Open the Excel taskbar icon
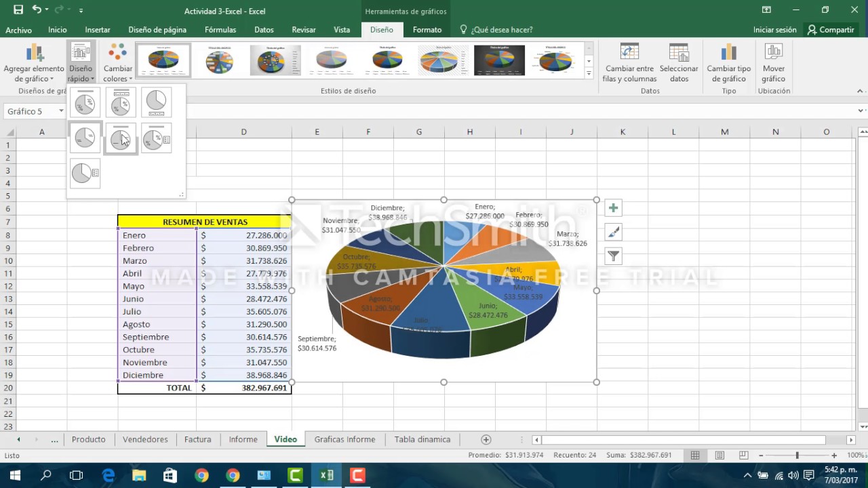 (x=326, y=475)
